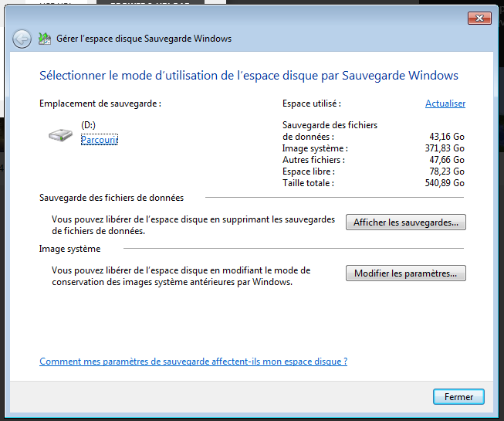The width and height of the screenshot is (504, 421).
Task: Select the 47,66 Go autres fichiers value
Action: 447,160
